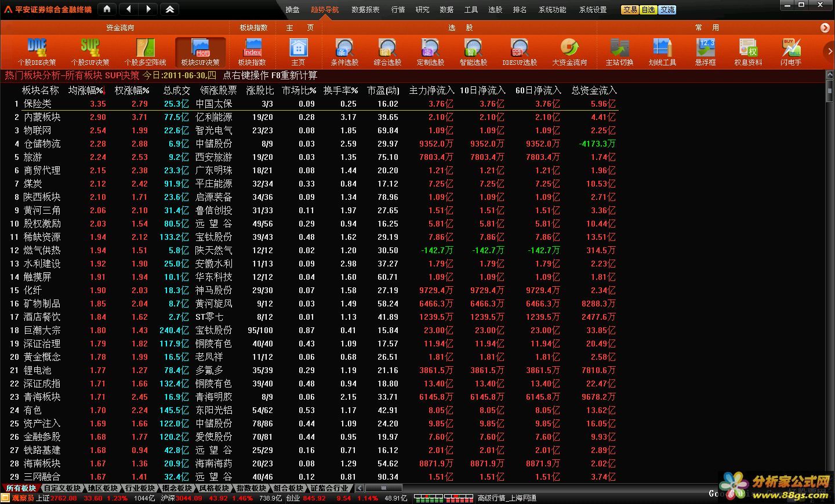Screen dimensions: 835x504
Task: Open the 操盘 menu
Action: pos(292,10)
